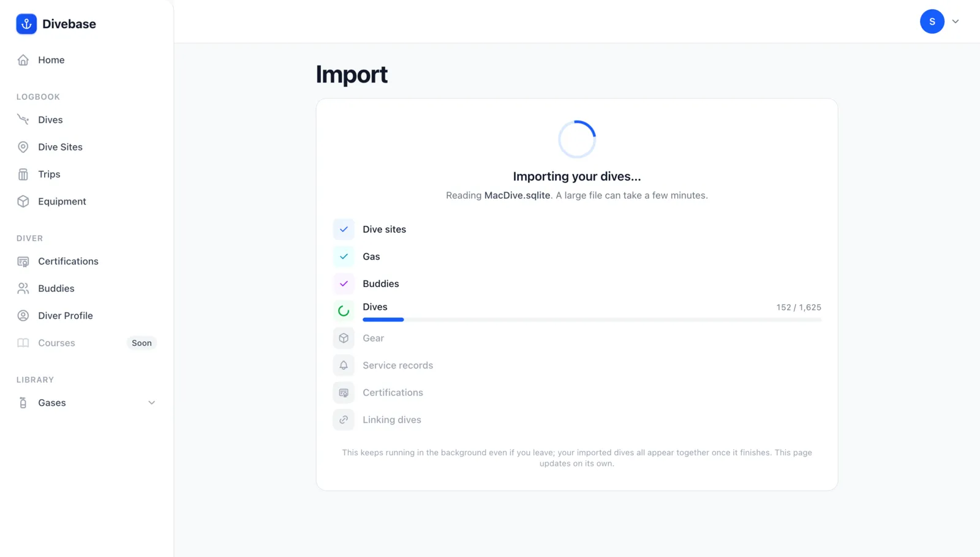The image size is (980, 557).
Task: Click the 'Gear' step label
Action: click(x=373, y=338)
